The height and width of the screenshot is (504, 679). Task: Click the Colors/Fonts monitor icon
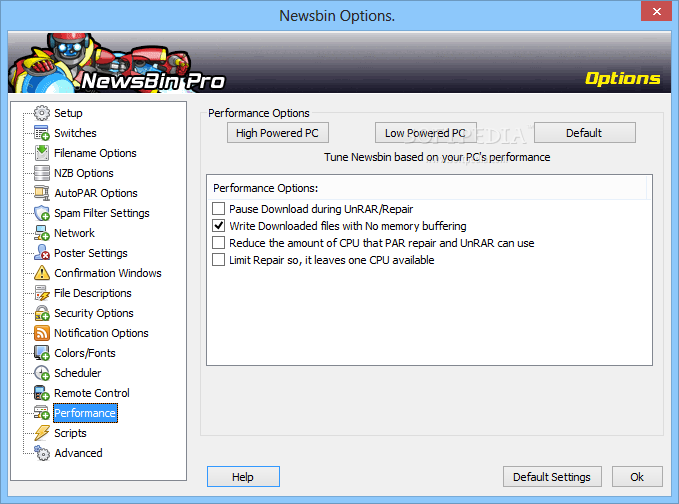(42, 353)
